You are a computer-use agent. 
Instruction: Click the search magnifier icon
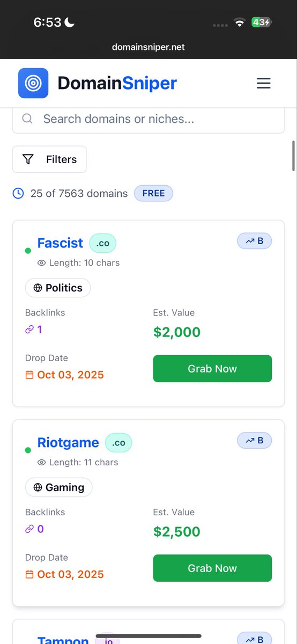coord(27,119)
